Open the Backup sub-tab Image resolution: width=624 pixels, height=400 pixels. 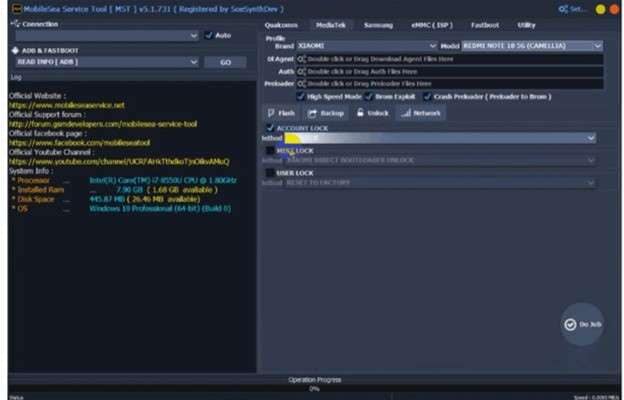pyautogui.click(x=326, y=113)
